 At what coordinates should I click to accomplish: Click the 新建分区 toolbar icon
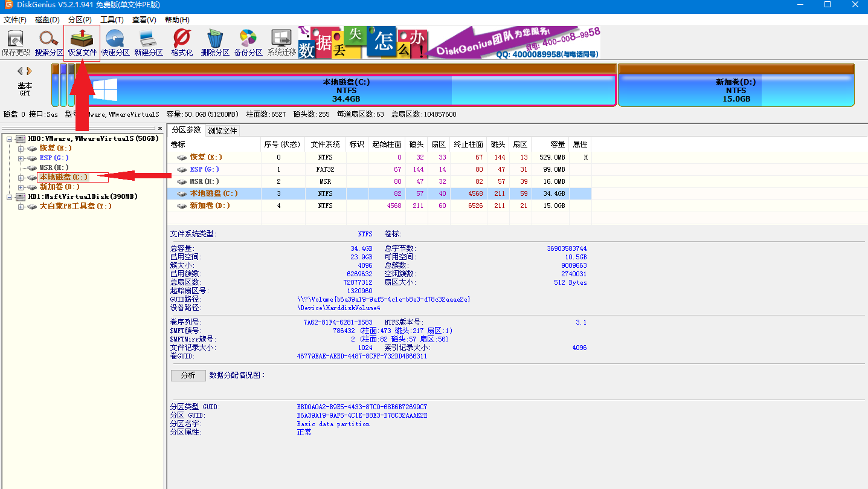(x=149, y=43)
